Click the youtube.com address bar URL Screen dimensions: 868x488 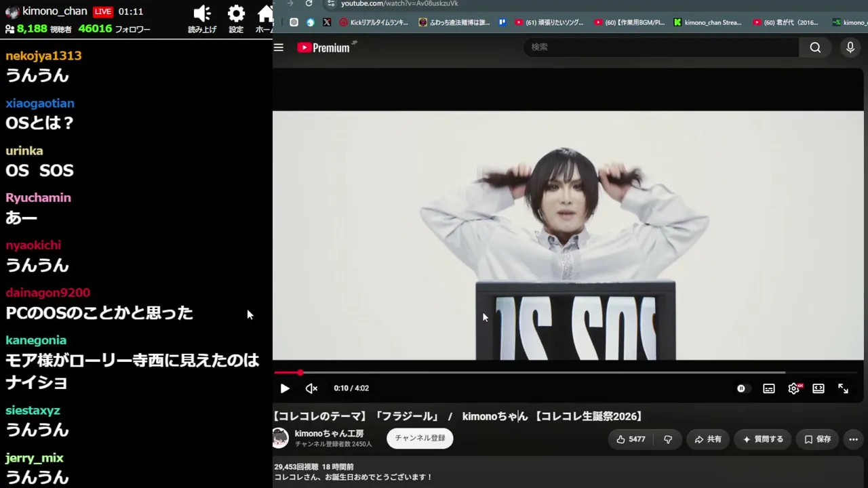pos(399,4)
